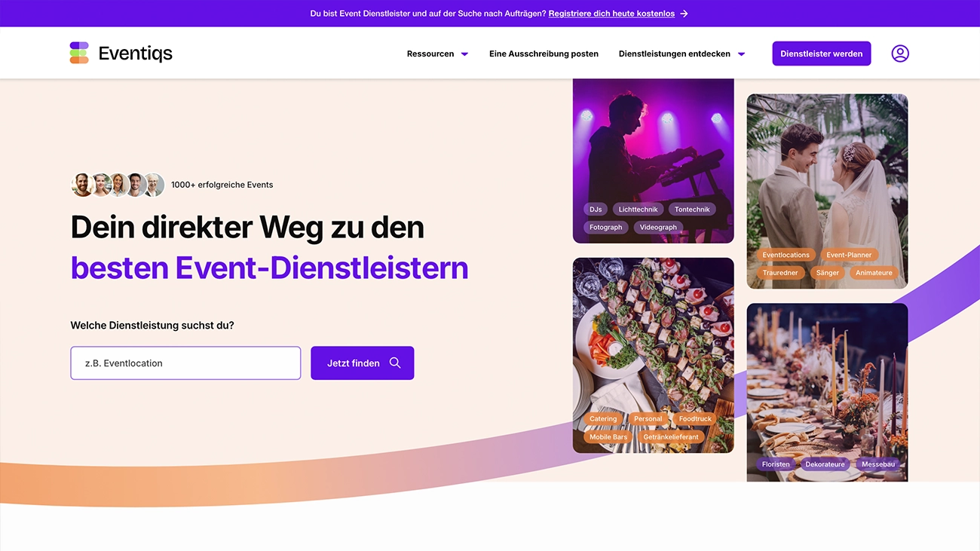The image size is (980, 551).
Task: Select the Sänger category tag
Action: click(x=827, y=272)
